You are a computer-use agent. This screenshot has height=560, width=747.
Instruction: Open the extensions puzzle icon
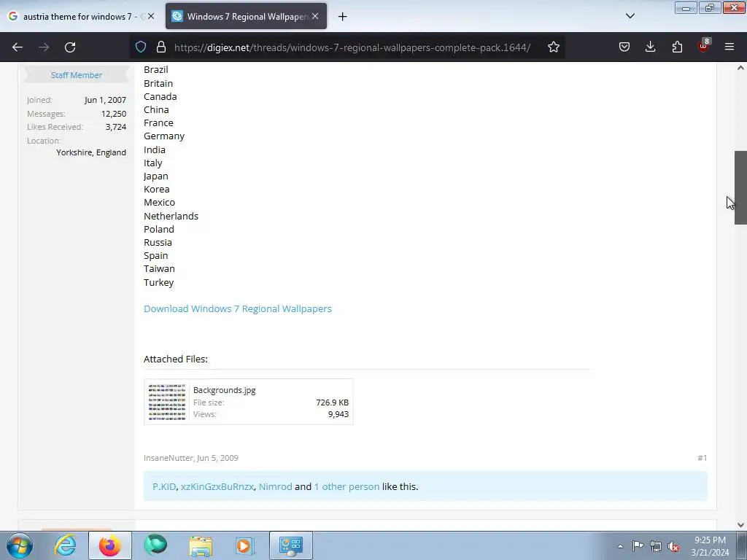pos(677,47)
